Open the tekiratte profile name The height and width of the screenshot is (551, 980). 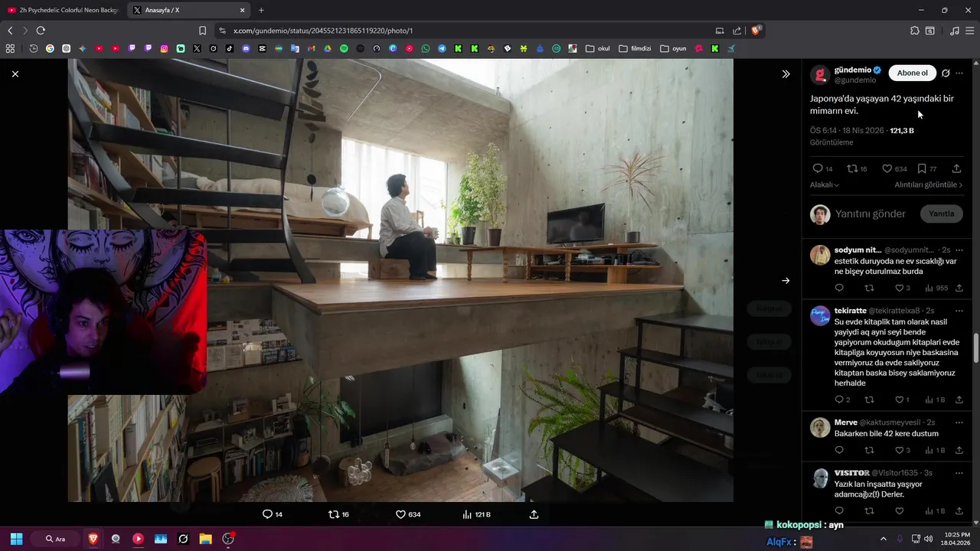[851, 311]
